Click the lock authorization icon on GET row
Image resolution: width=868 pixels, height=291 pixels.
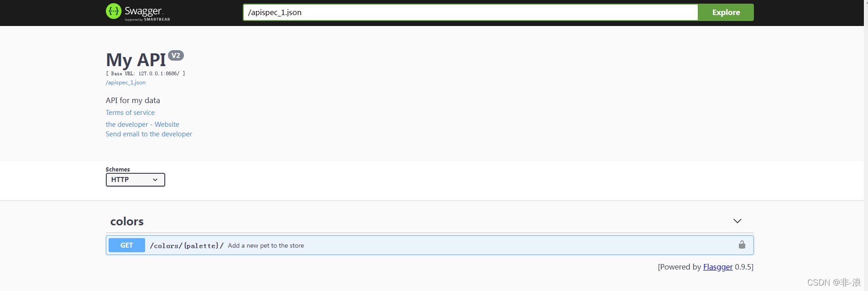742,245
